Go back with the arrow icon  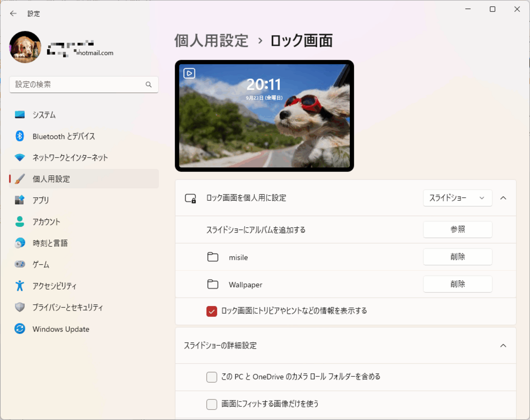coord(13,13)
